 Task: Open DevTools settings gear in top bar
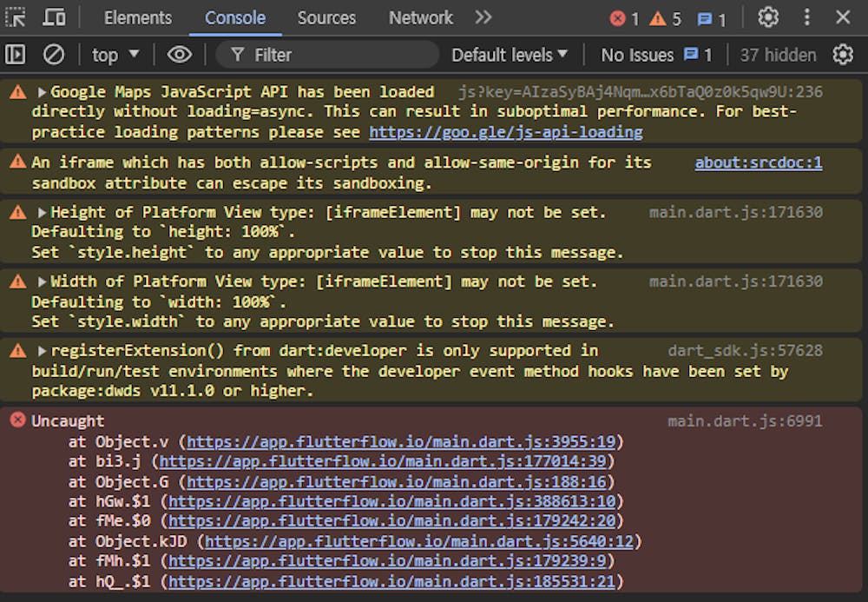click(768, 17)
